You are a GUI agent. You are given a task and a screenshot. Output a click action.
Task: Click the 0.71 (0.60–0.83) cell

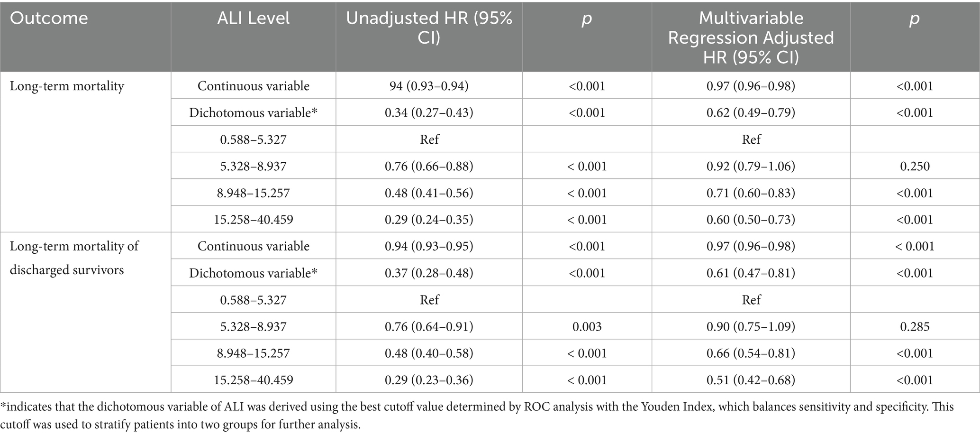point(751,193)
